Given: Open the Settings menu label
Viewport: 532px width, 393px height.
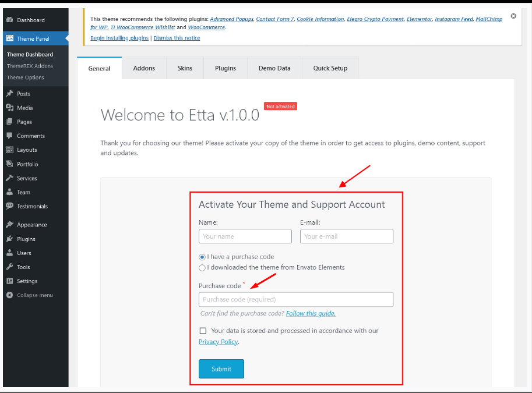Looking at the screenshot, I should 27,281.
